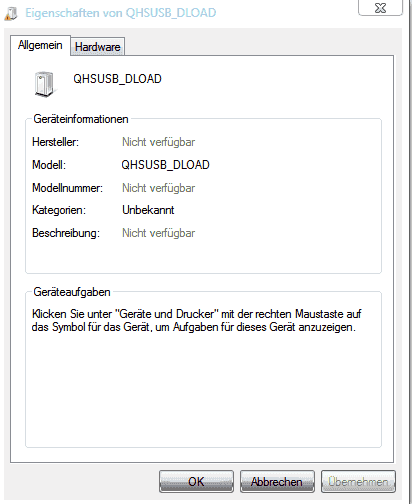Screen dimensions: 412x504
Task: Click the dialog title Eigenschaften von QHSUSB_DLOAD
Action: tap(121, 13)
